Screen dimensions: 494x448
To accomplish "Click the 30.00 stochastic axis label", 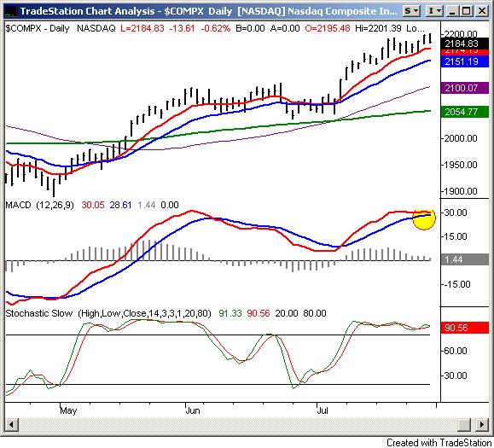I will 456,375.
